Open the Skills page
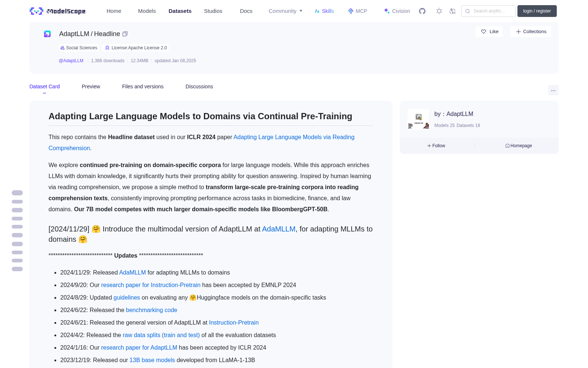The width and height of the screenshot is (588, 368). click(x=324, y=11)
